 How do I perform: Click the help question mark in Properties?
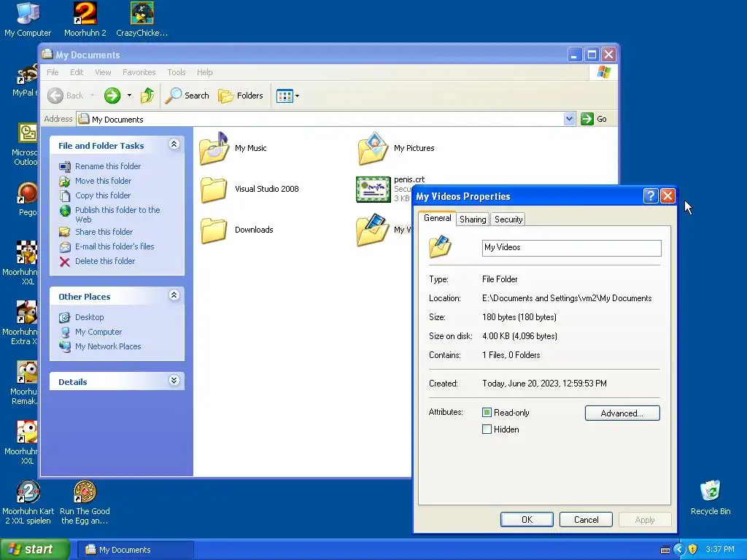pos(650,195)
